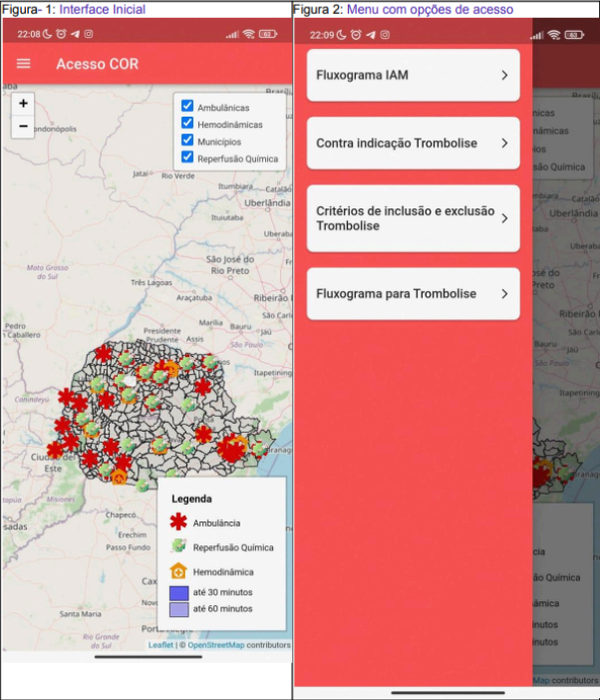Expand the Fluxograma para Trombolise chevron
Image resolution: width=600 pixels, height=700 pixels.
[504, 294]
